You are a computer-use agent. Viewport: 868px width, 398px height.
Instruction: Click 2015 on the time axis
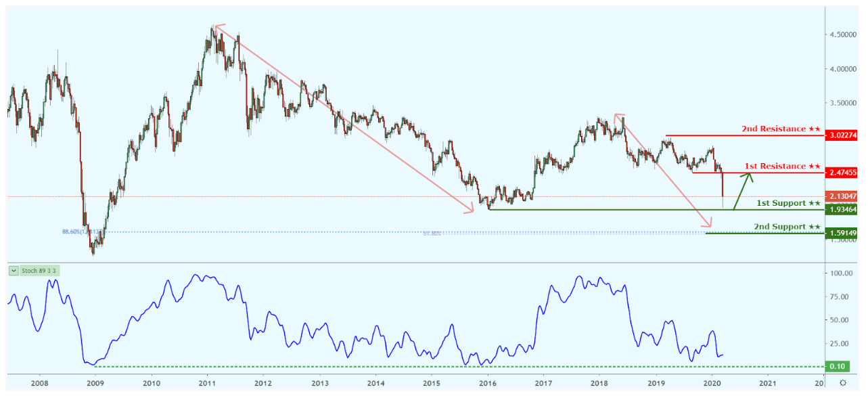pos(432,383)
